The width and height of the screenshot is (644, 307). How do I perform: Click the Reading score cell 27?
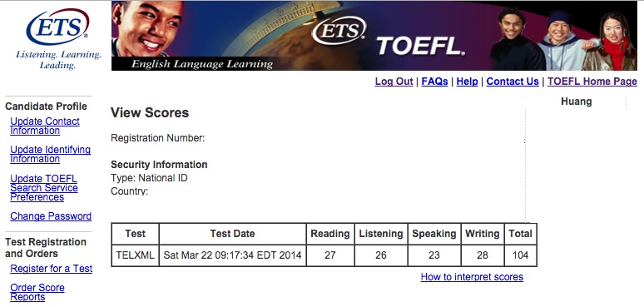[329, 255]
